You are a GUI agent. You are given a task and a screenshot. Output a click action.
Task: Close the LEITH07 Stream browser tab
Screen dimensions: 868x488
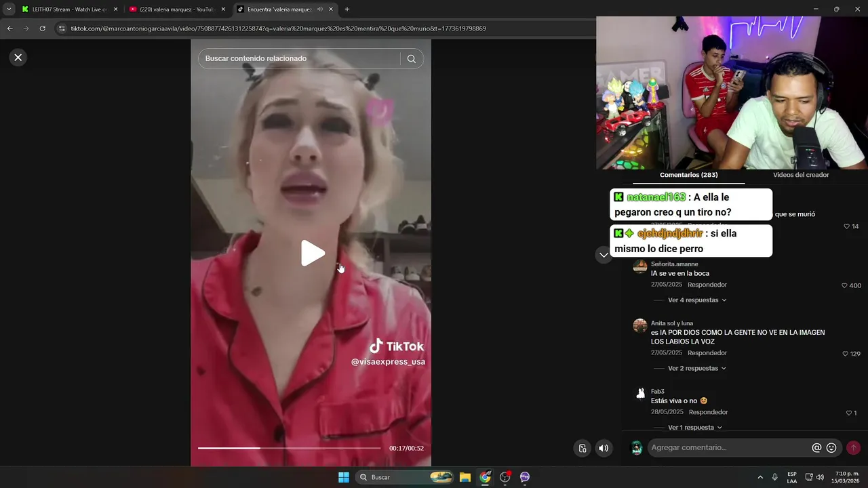point(115,9)
